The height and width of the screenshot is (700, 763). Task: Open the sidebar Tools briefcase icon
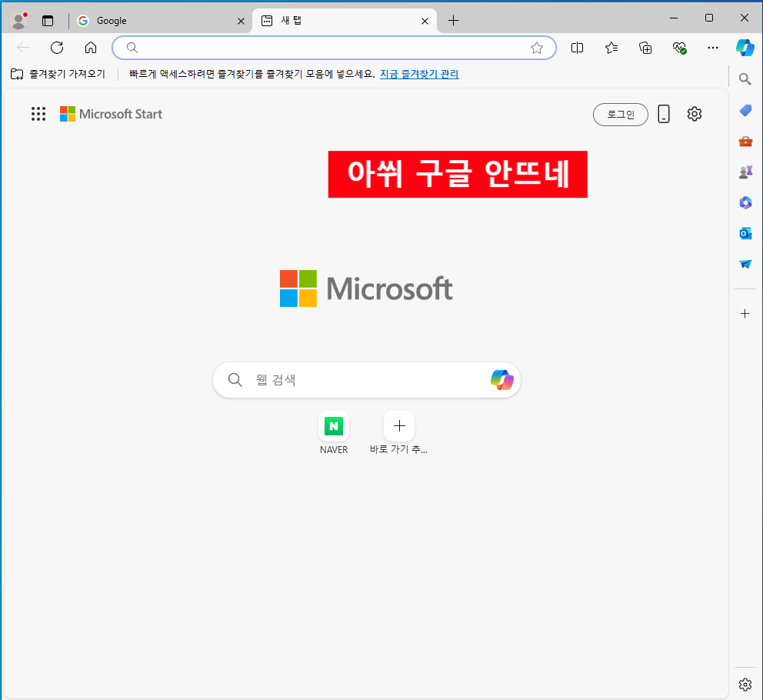745,142
